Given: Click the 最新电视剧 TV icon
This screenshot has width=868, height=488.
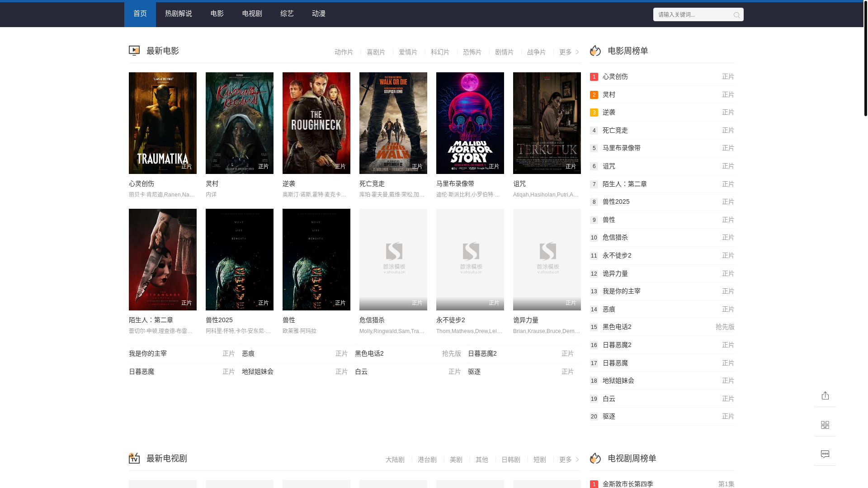Looking at the screenshot, I should point(134,458).
